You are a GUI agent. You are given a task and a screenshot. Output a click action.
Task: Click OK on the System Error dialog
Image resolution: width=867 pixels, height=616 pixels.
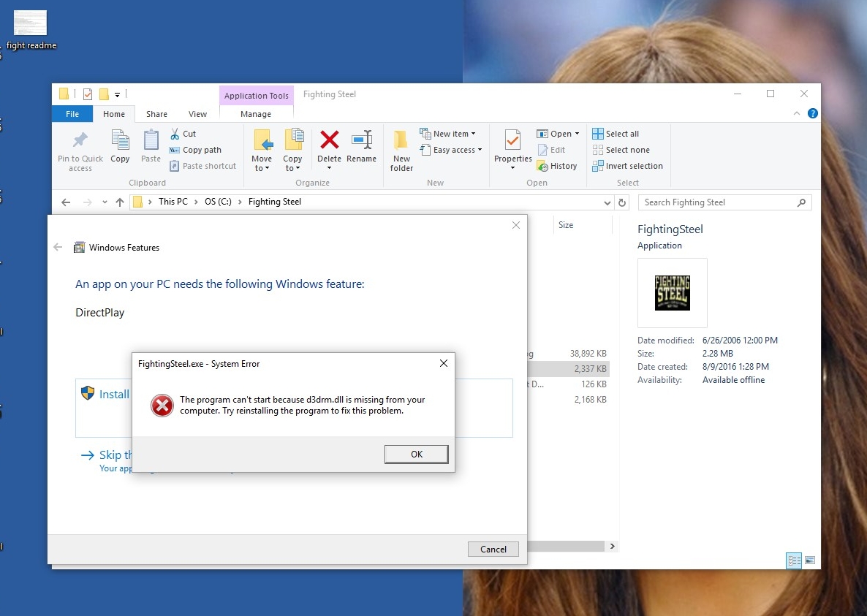pyautogui.click(x=416, y=454)
